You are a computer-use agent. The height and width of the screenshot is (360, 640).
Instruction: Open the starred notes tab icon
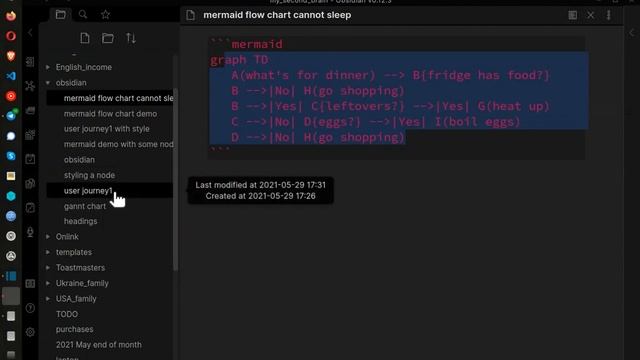click(x=105, y=15)
